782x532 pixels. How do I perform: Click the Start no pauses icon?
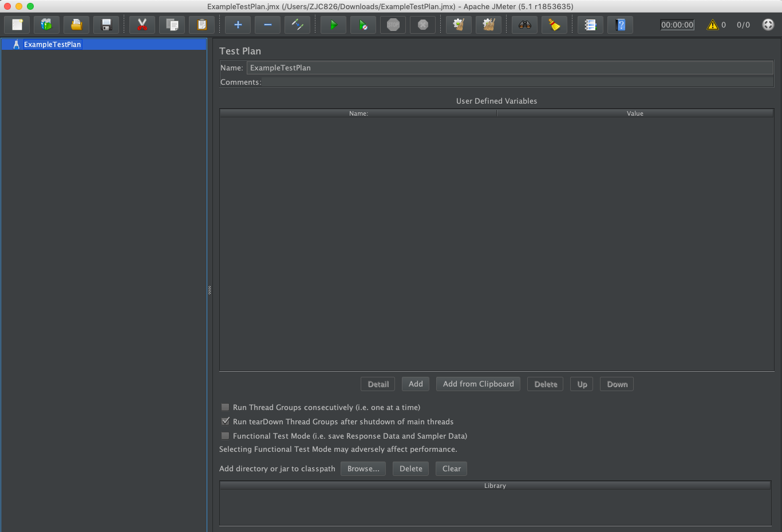(x=364, y=25)
